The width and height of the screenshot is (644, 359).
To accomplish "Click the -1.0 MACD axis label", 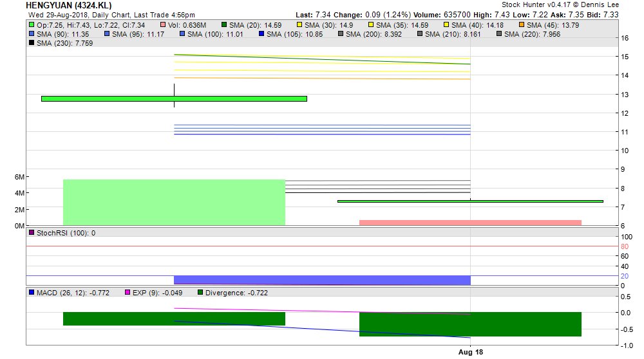I will click(627, 345).
